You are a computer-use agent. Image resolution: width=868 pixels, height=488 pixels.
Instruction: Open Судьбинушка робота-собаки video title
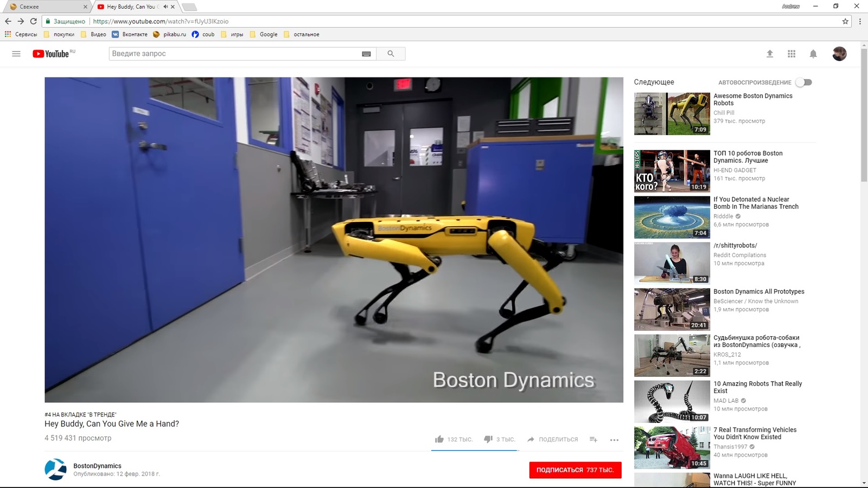[x=757, y=341]
